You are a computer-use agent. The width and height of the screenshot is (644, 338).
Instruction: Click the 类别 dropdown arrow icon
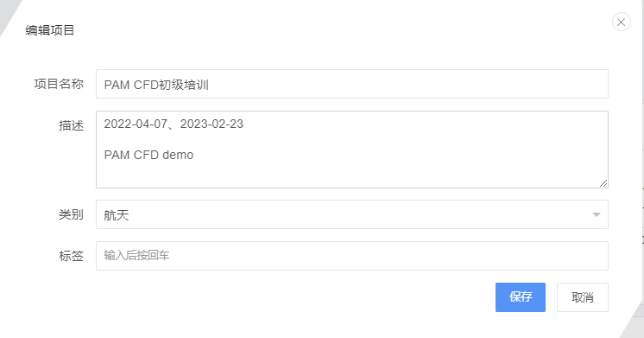(596, 214)
